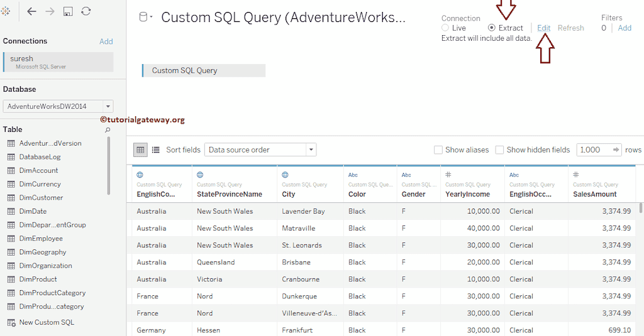Click the rows count input field

(592, 149)
